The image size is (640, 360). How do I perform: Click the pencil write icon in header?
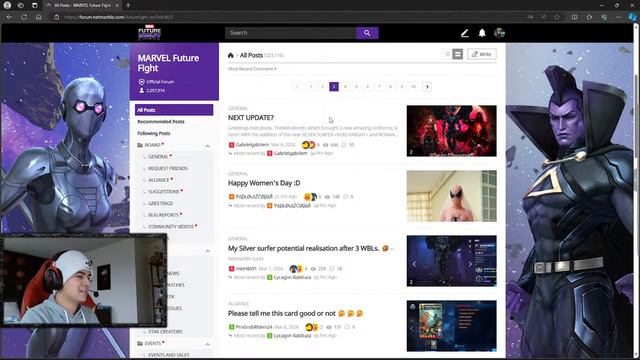(x=464, y=33)
